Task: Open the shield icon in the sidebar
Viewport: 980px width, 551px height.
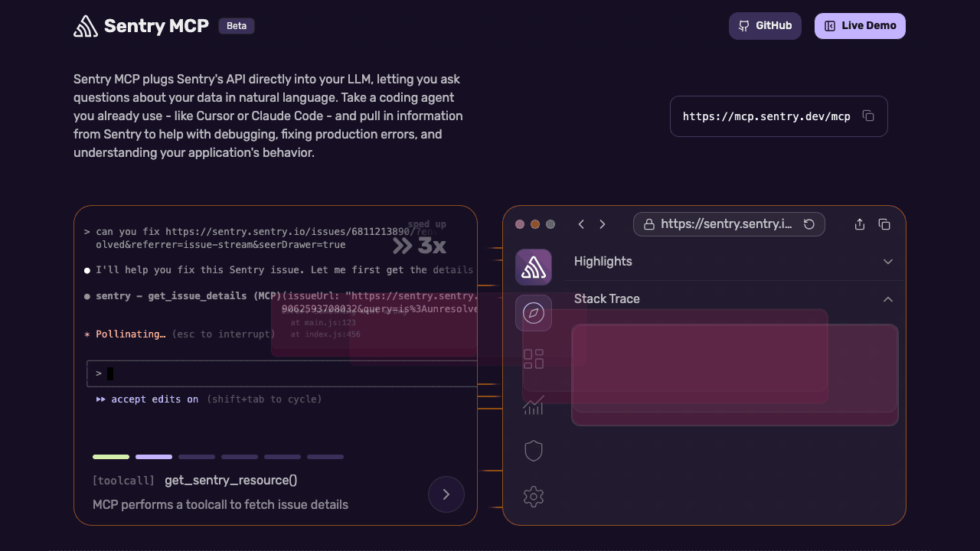Action: pyautogui.click(x=534, y=451)
